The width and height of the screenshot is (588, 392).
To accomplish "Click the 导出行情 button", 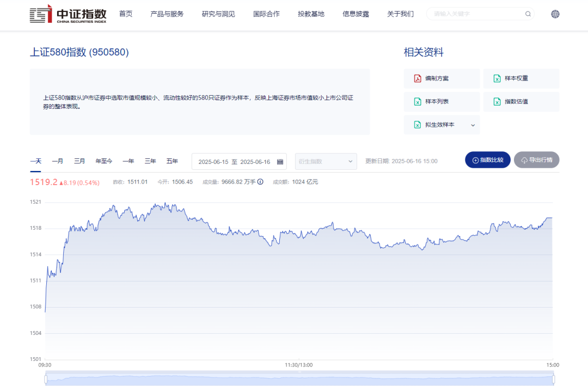I will pos(537,160).
